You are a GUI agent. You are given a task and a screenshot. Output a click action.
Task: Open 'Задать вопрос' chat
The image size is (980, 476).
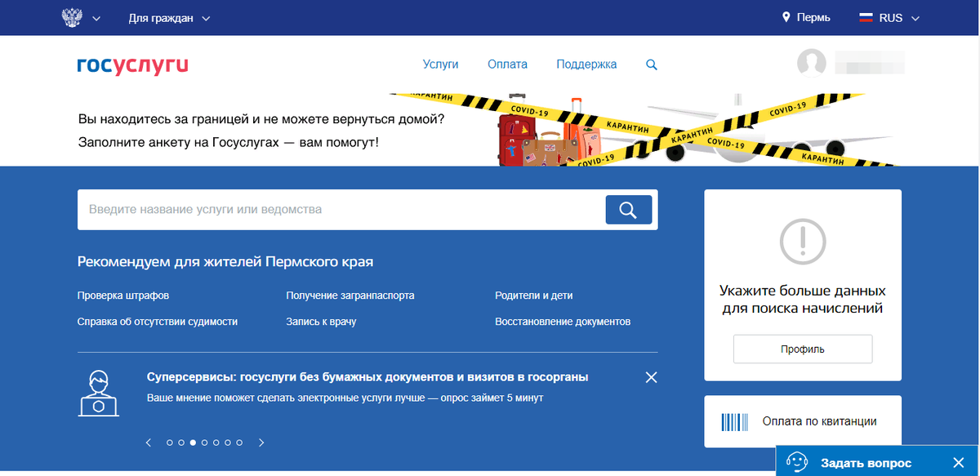(x=866, y=463)
